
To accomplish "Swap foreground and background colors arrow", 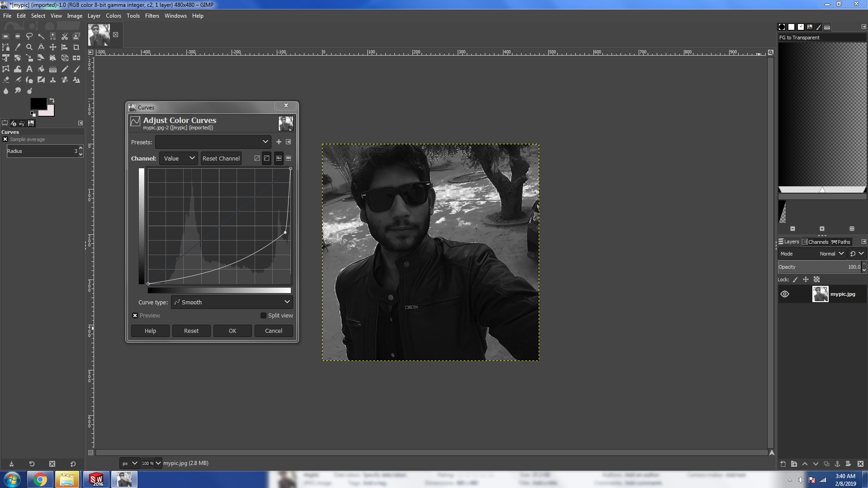I will coord(52,100).
